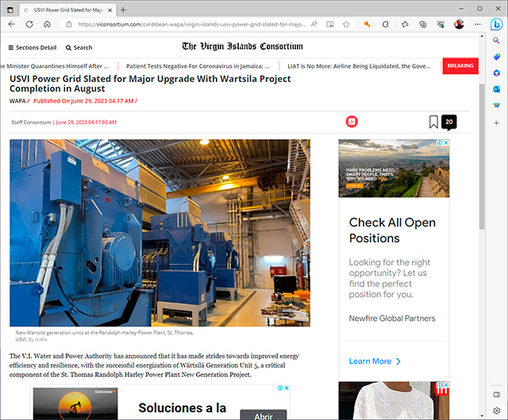Click the address bar URL field
The width and height of the screenshot is (508, 420).
pos(191,25)
